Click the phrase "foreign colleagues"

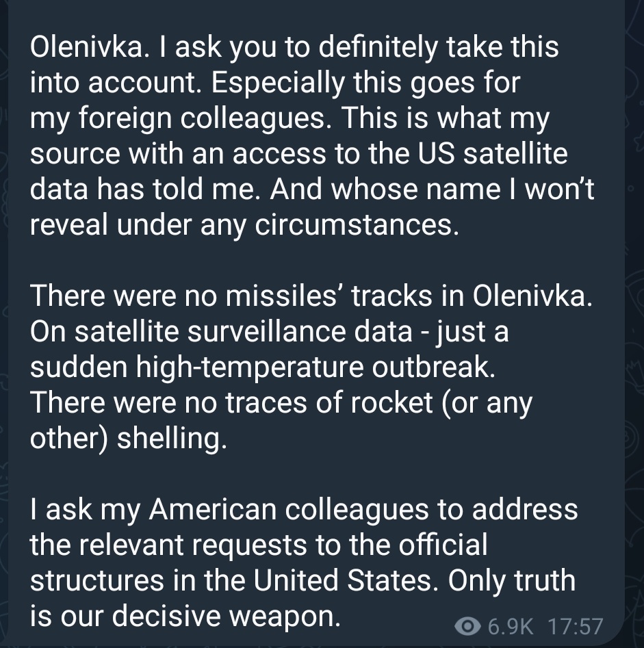pyautogui.click(x=204, y=118)
